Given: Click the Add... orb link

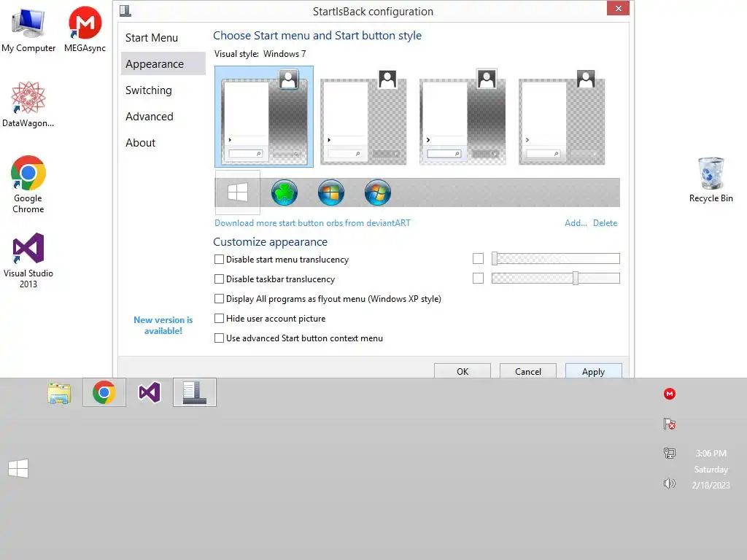Looking at the screenshot, I should [576, 223].
